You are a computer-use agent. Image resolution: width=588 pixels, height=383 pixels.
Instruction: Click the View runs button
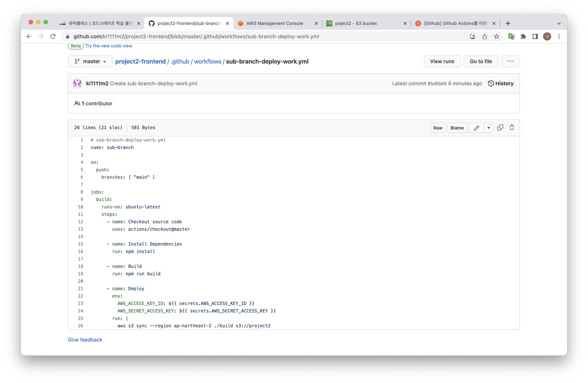442,61
